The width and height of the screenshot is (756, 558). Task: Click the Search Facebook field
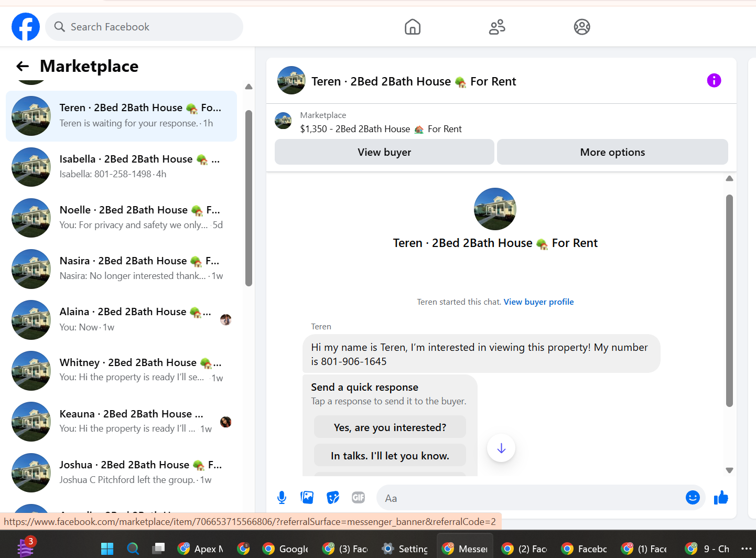coord(144,27)
